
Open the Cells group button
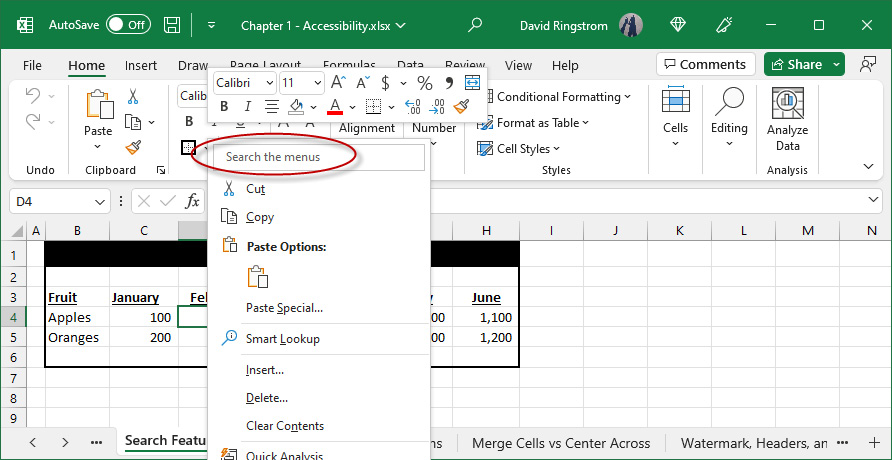[x=676, y=118]
